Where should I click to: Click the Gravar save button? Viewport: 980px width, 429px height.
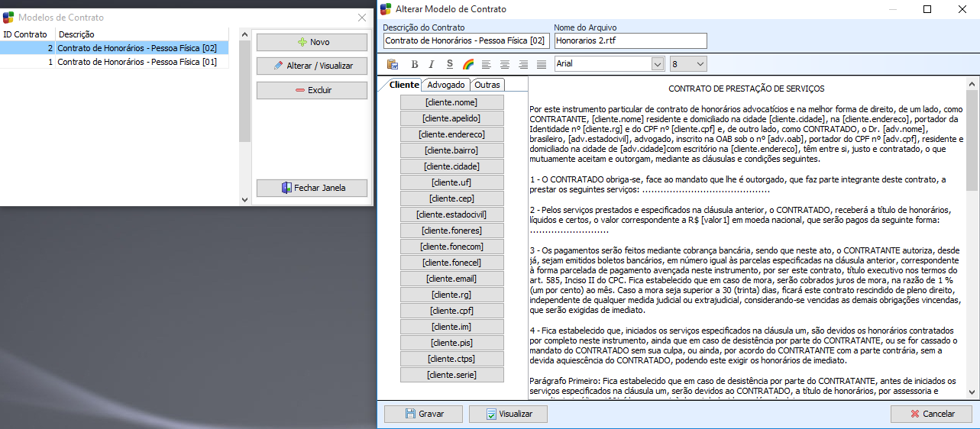coord(424,414)
